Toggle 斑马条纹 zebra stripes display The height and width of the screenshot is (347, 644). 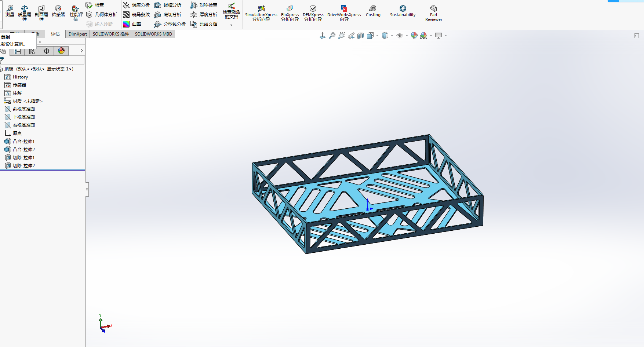tap(136, 15)
